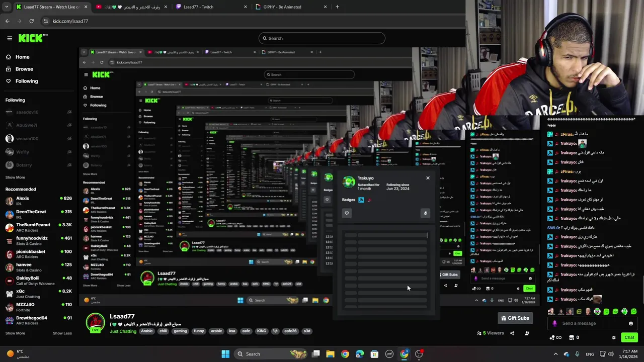Click the Windows taskbar Search box at screen bottom
This screenshot has height=362, width=644.
271,354
